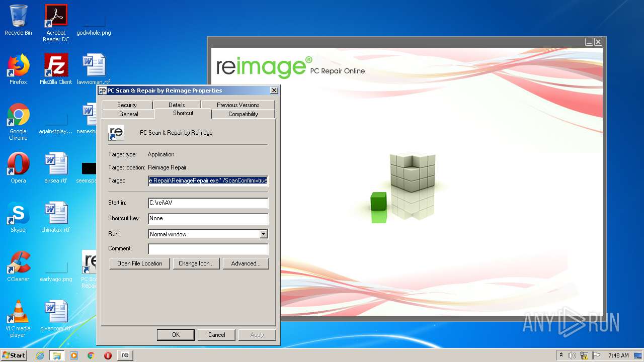644x362 pixels.
Task: Switch to the Previous Versions tab
Action: (x=238, y=105)
